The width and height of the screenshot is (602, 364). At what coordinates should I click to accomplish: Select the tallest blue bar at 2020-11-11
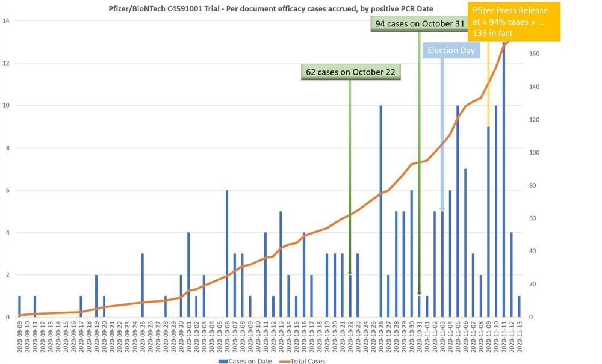(504, 179)
